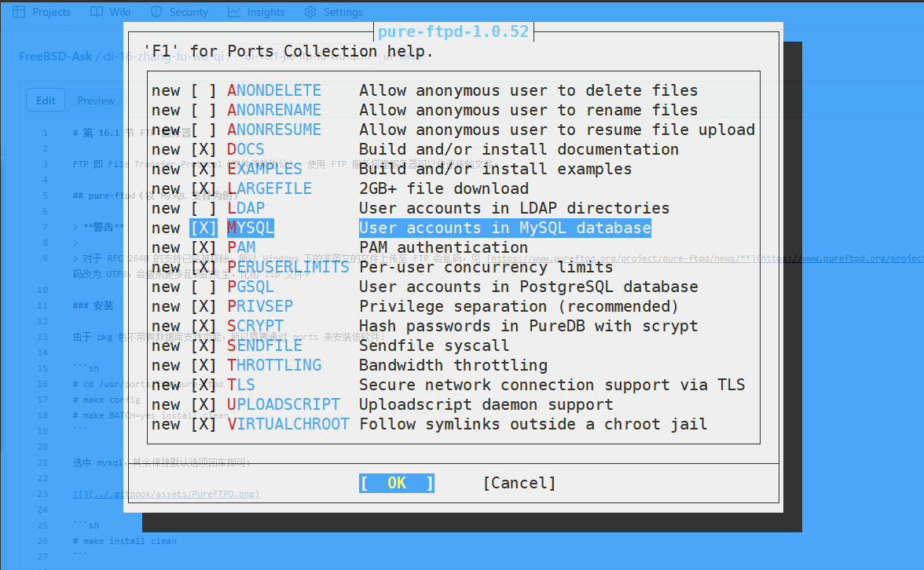Click the 'Uploadscript daemon support' description
Image resolution: width=924 pixels, height=570 pixels.
pyautogui.click(x=486, y=404)
